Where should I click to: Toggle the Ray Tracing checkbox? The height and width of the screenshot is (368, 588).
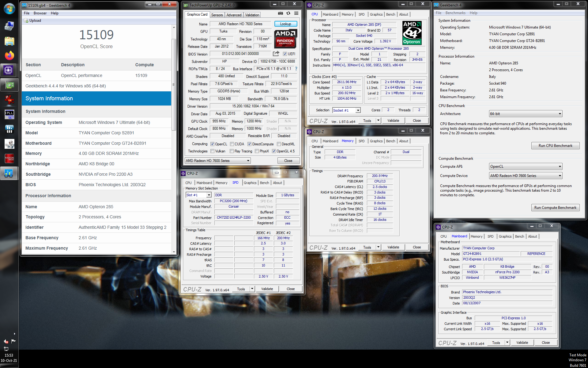(x=232, y=151)
